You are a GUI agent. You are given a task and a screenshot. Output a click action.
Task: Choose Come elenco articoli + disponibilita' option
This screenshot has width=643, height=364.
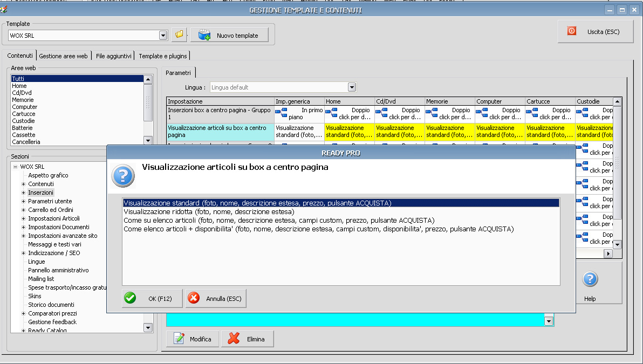[x=341, y=229]
